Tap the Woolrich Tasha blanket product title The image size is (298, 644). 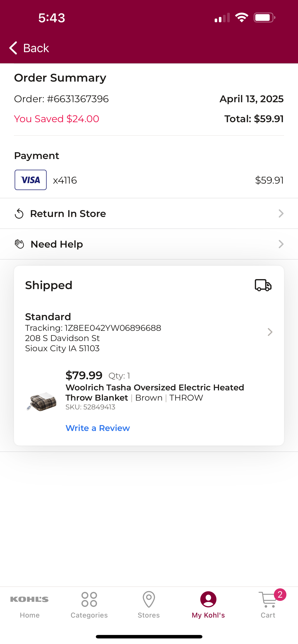[x=155, y=392]
